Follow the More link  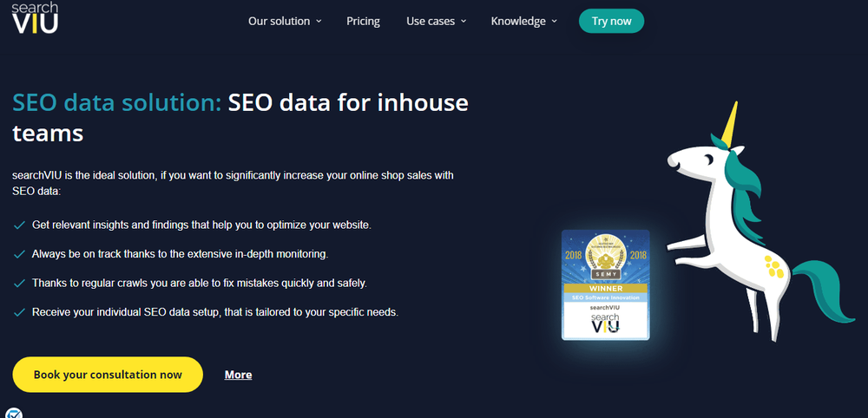click(238, 375)
